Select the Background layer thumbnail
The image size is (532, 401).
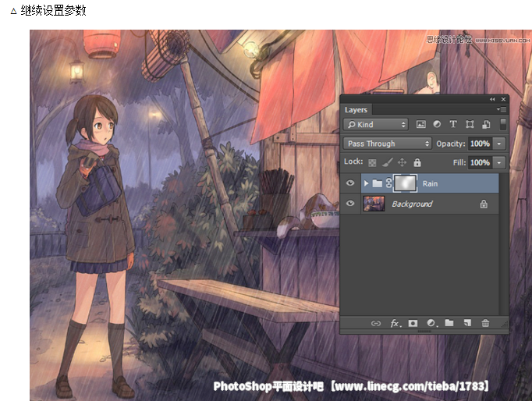coord(374,204)
